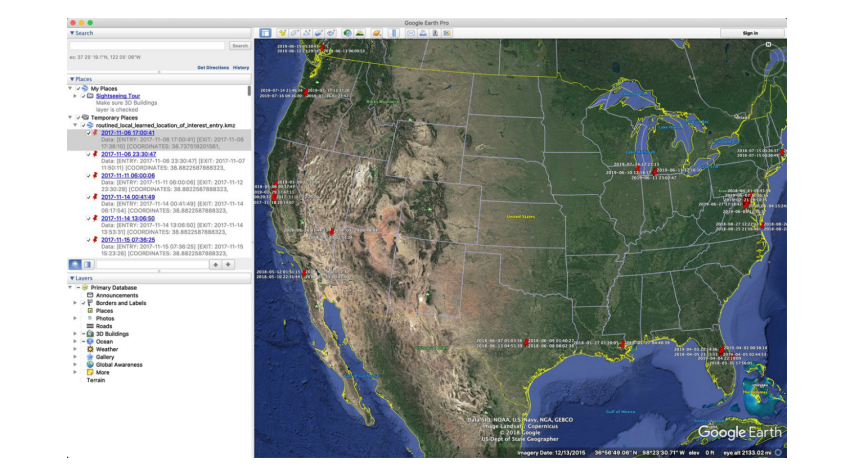
Task: Uncheck the My Places checkbox
Action: [78, 89]
